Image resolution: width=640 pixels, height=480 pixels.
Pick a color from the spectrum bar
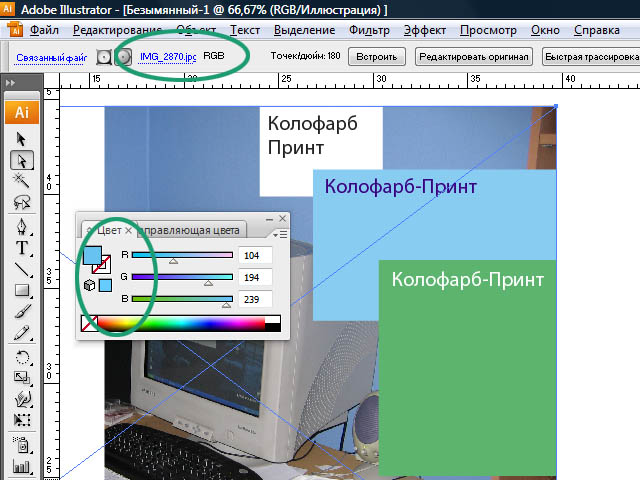[x=181, y=323]
